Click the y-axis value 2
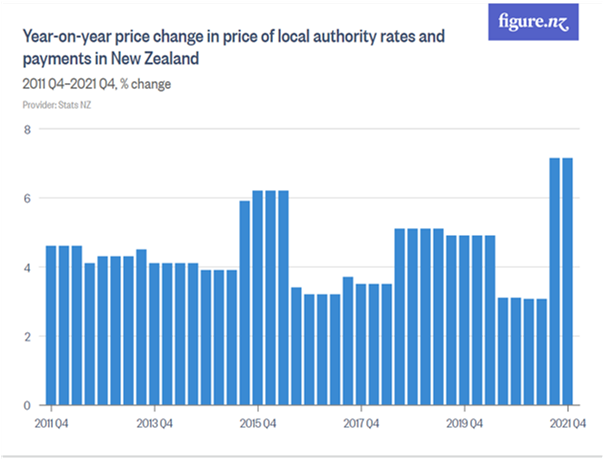This screenshot has height=459, width=603. click(28, 336)
